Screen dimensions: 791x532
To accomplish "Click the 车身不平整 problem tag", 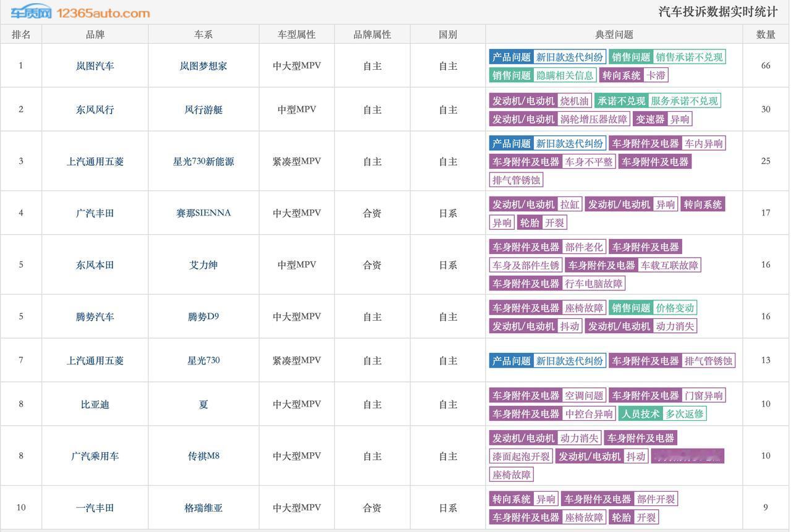I will pos(588,162).
